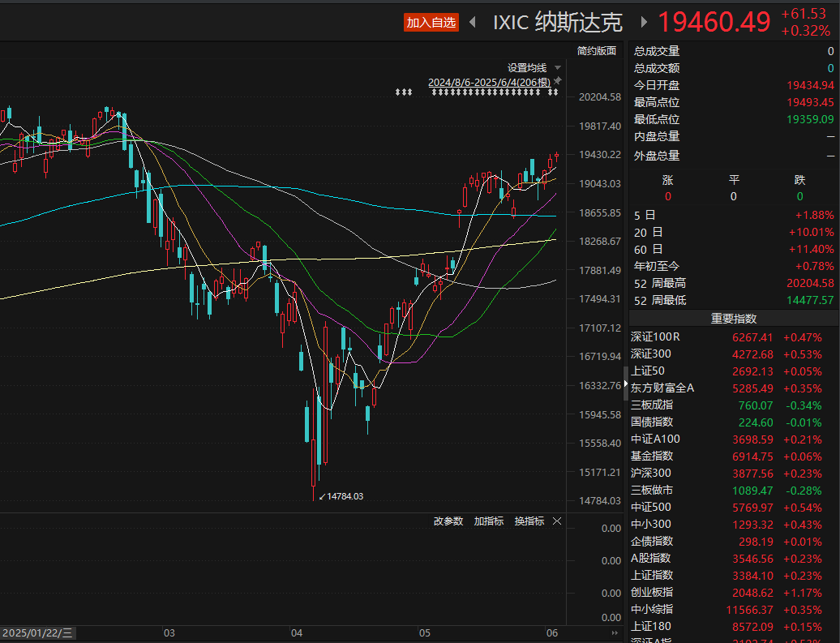Open the 设置均线 dropdown arrow
Image resolution: width=840 pixels, height=643 pixels.
tap(558, 68)
